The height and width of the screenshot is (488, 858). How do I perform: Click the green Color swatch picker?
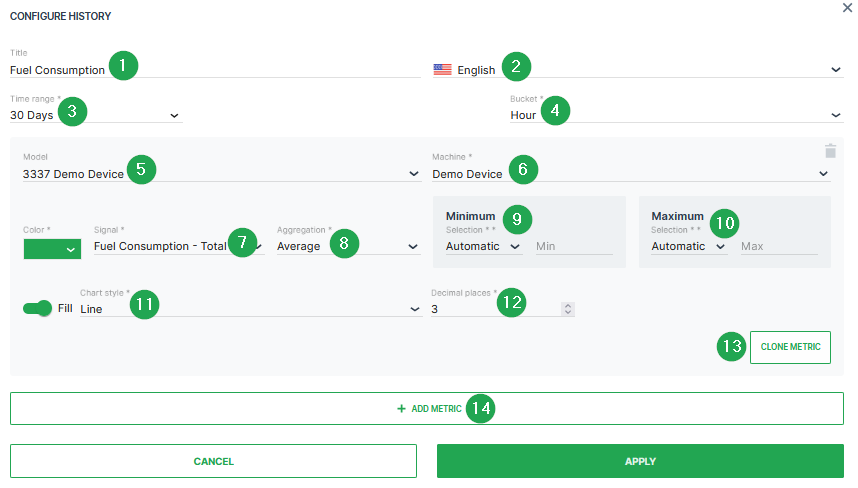[52, 249]
